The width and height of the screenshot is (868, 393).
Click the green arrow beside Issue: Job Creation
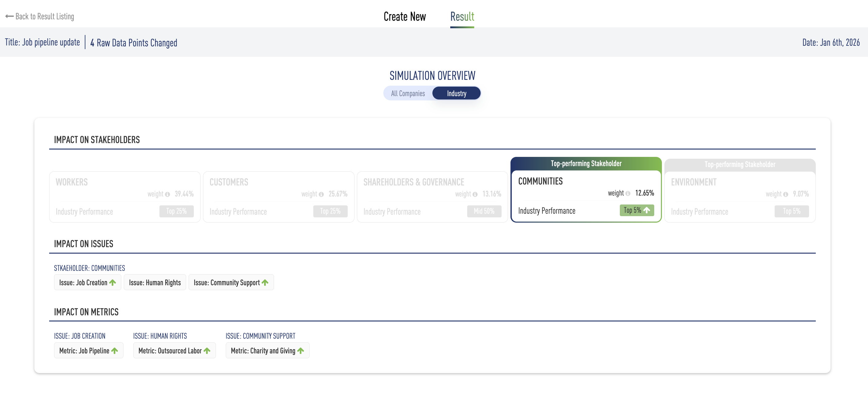click(x=112, y=282)
